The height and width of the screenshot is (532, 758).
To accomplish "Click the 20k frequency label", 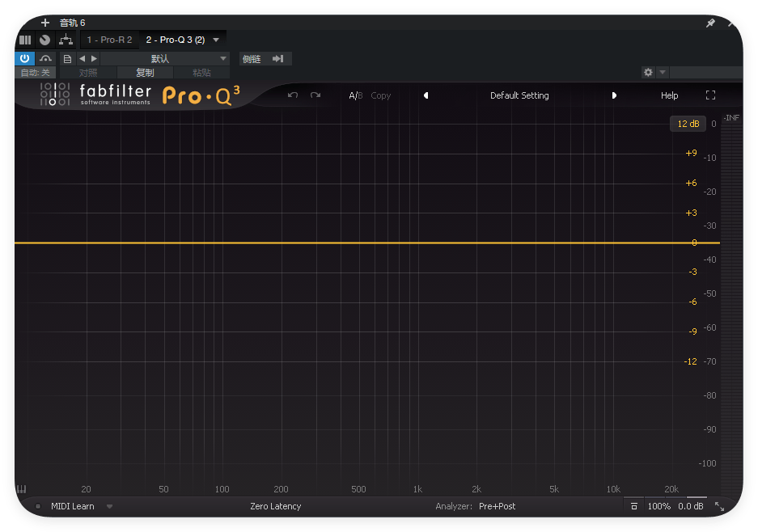I will point(671,489).
